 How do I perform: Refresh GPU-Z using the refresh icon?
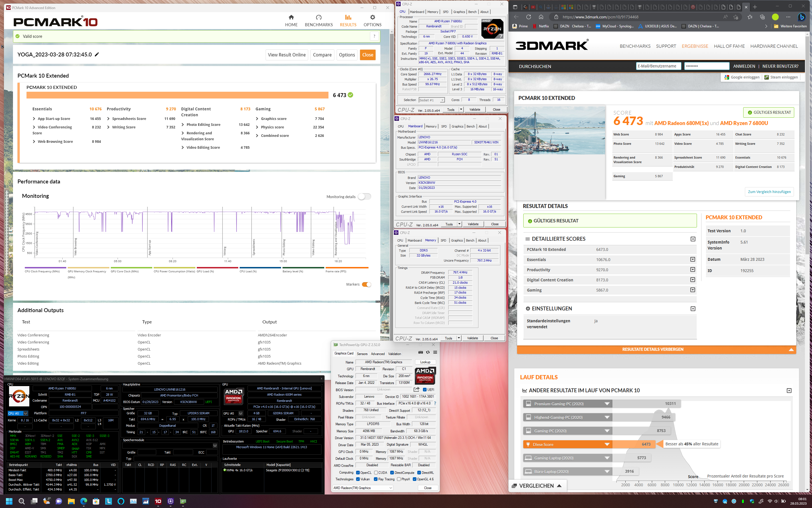point(428,352)
